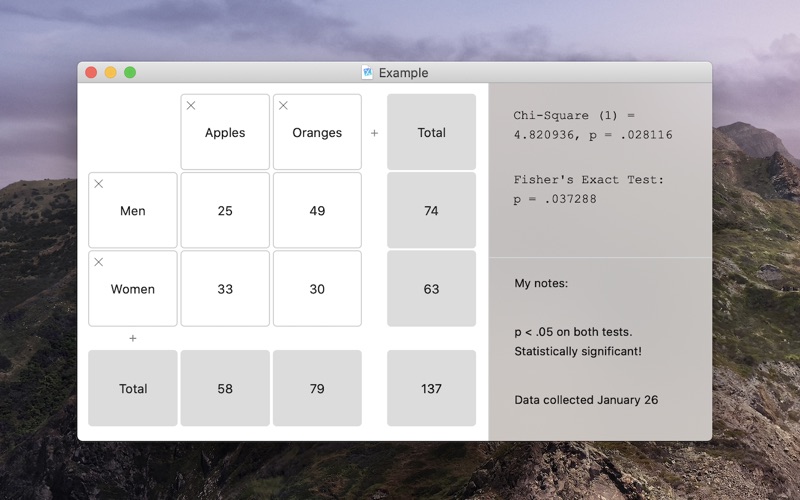Screen dimensions: 800x500
Task: Edit the Women row label
Action: point(133,288)
